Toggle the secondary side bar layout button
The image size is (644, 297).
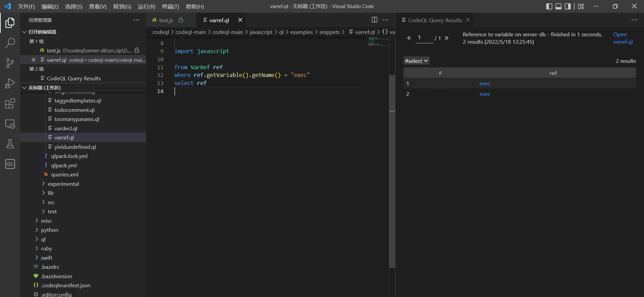[x=568, y=6]
